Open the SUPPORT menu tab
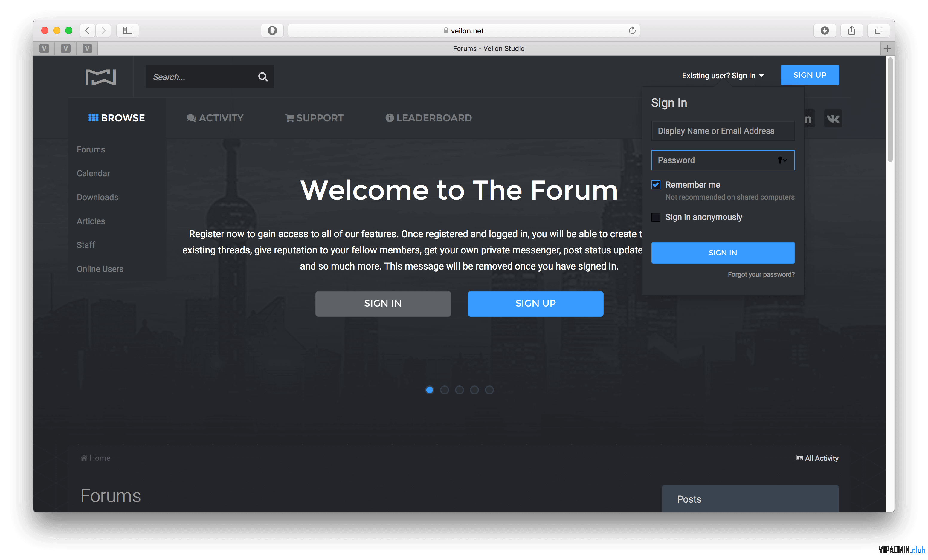 point(315,118)
